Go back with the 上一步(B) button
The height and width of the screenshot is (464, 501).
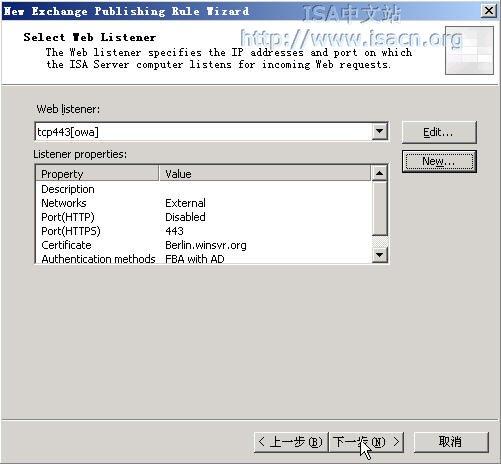291,442
